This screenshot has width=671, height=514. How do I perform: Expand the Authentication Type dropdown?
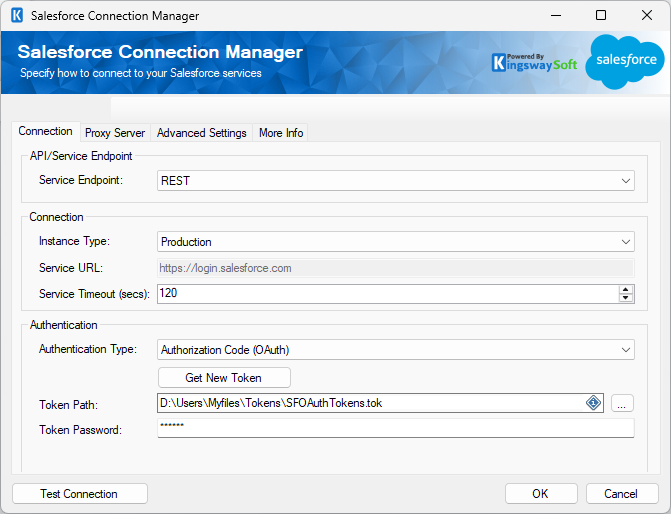625,350
